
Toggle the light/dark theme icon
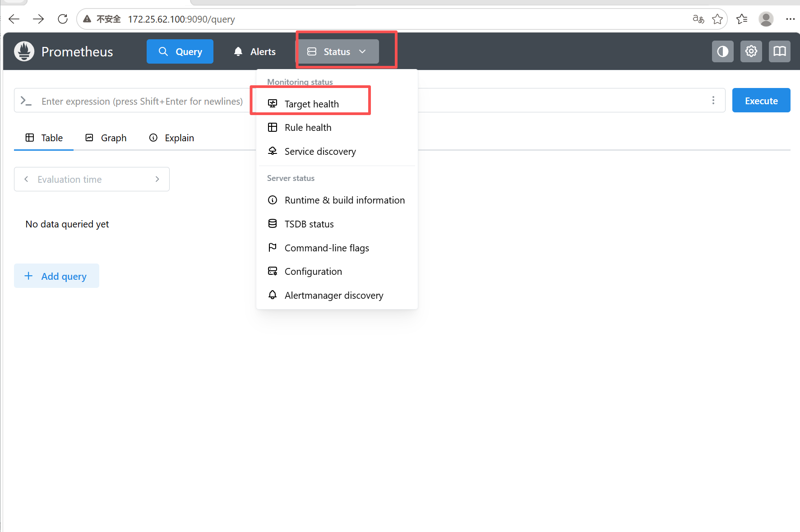(722, 51)
